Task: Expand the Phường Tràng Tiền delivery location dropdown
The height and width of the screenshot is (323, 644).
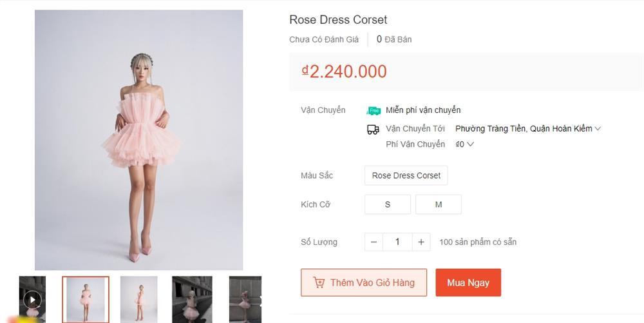Action: click(598, 129)
